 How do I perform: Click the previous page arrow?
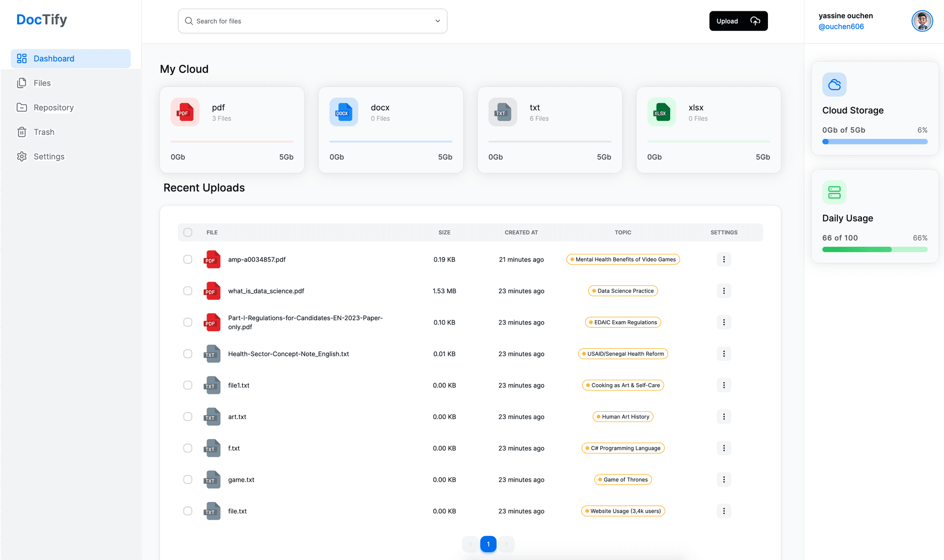point(470,544)
